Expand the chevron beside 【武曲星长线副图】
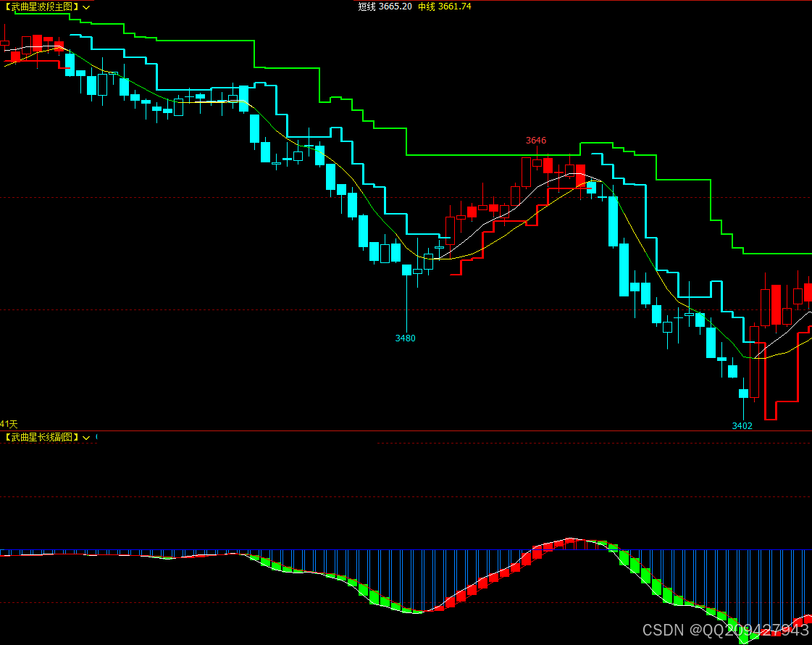Image resolution: width=812 pixels, height=645 pixels. click(x=86, y=438)
